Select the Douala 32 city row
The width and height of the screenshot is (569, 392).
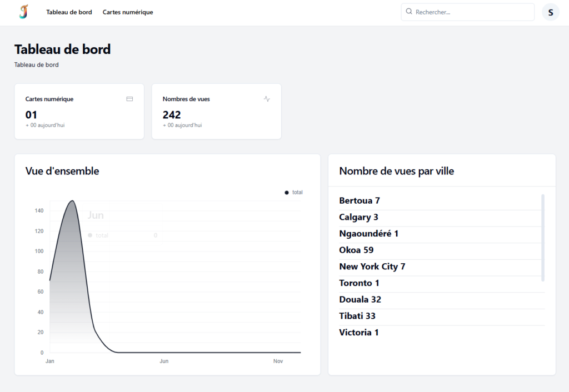[360, 299]
